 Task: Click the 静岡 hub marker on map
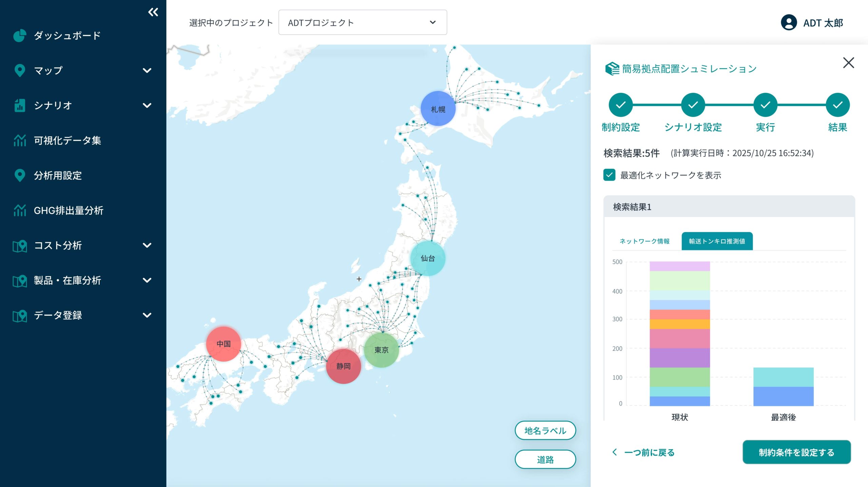coord(343,366)
